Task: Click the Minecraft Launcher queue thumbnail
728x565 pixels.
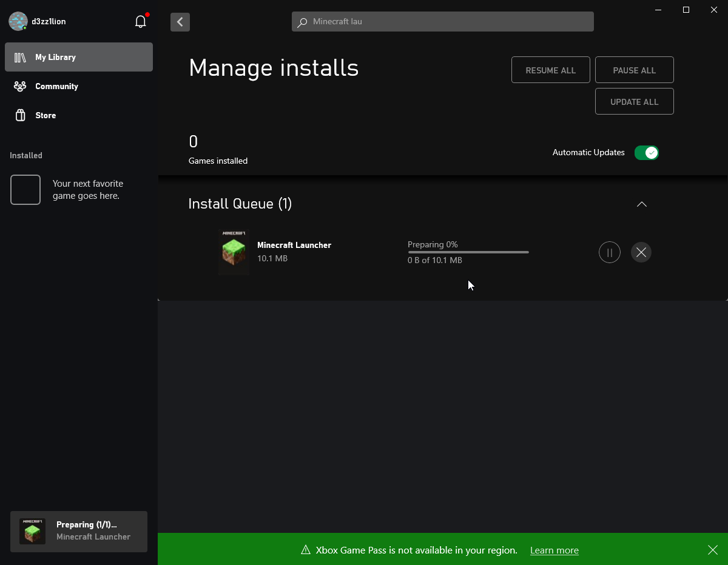Action: 234,252
